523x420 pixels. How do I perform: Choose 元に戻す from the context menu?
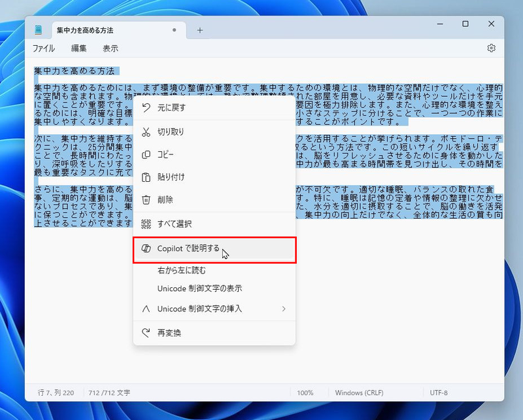click(214, 107)
